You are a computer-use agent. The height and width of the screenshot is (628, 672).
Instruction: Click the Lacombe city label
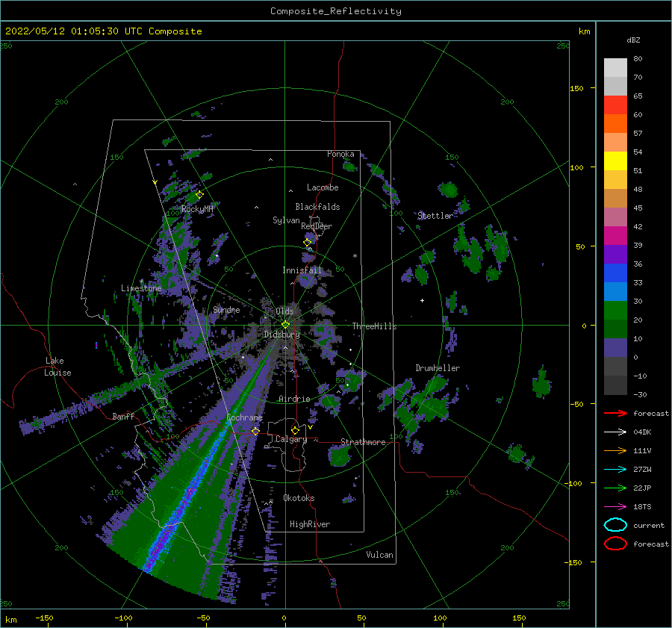(x=323, y=187)
